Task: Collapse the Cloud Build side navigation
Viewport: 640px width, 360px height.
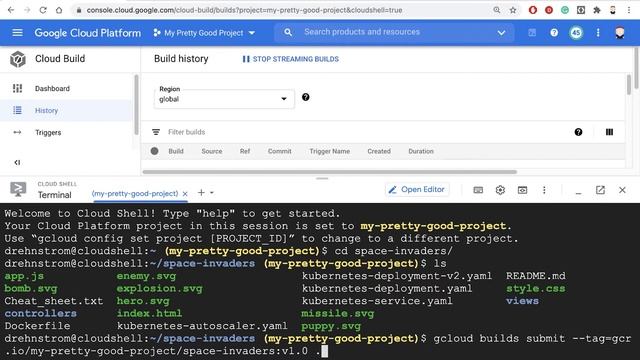Action: [17, 162]
